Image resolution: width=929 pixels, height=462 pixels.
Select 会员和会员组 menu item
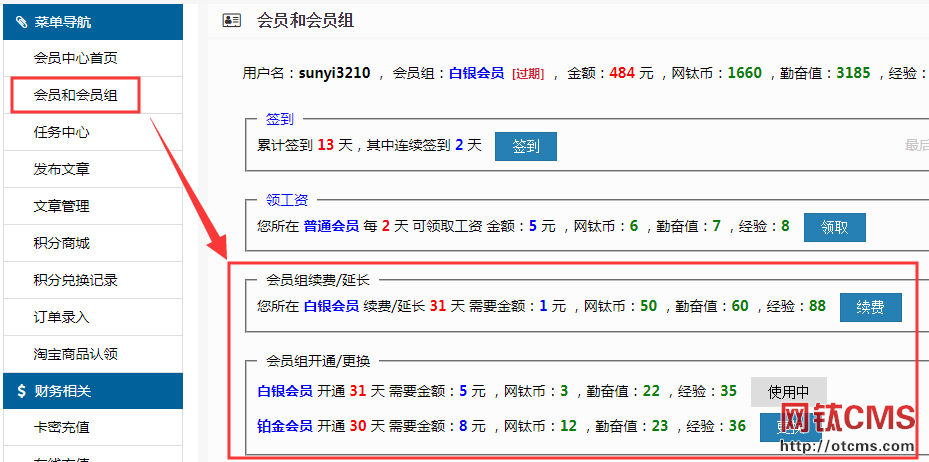[x=75, y=95]
